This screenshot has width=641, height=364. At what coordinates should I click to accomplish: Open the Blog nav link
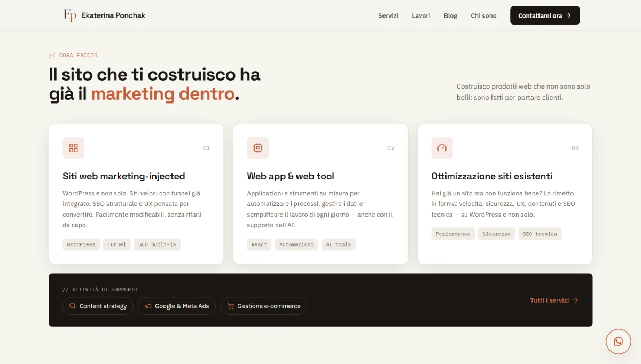point(450,15)
